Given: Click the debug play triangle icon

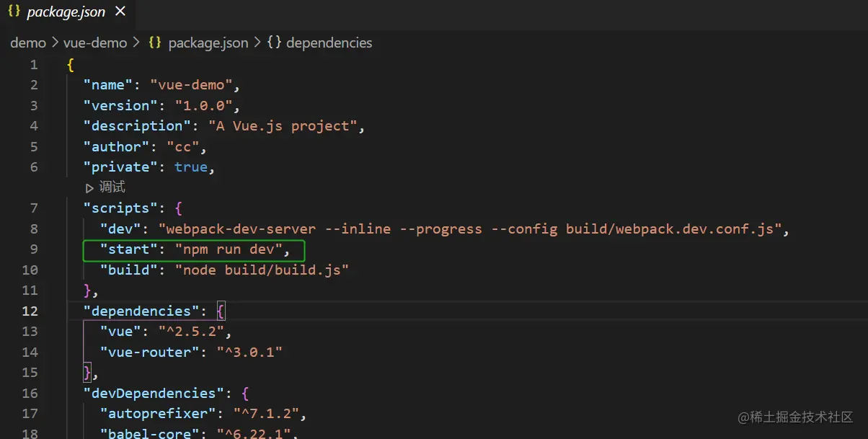Looking at the screenshot, I should [89, 188].
